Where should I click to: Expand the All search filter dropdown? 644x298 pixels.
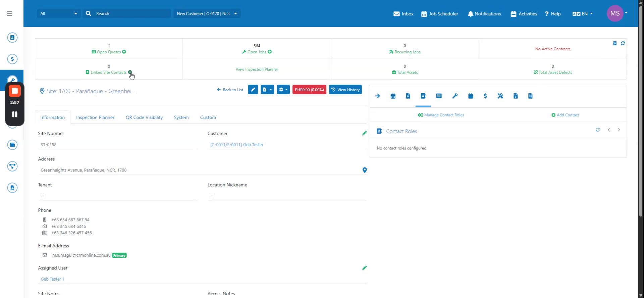point(59,13)
